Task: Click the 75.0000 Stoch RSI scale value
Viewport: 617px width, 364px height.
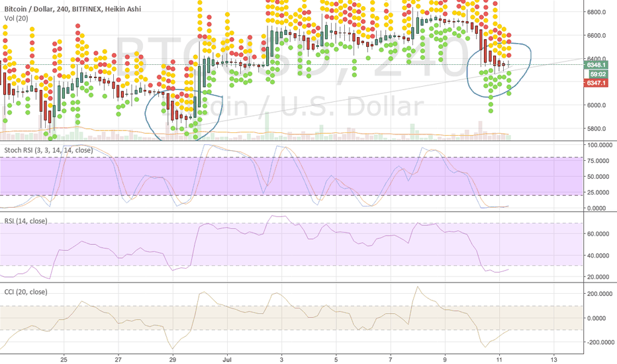Action: click(596, 161)
